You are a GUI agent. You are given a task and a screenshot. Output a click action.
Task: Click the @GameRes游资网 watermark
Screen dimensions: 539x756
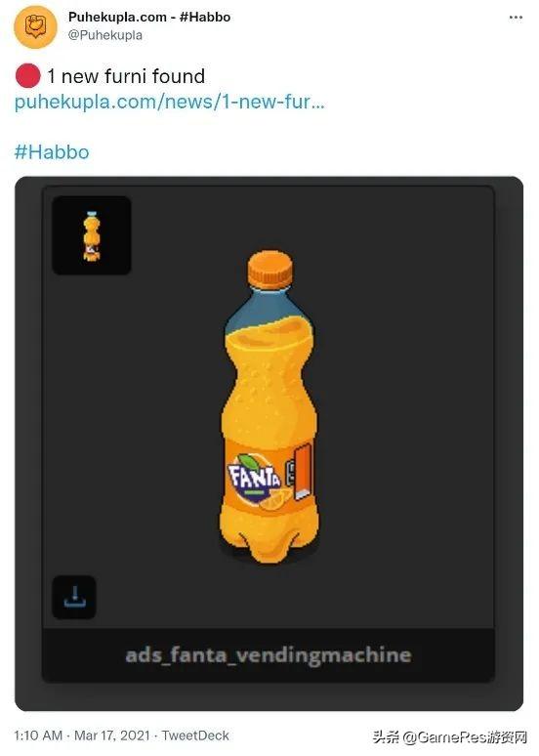(x=450, y=737)
